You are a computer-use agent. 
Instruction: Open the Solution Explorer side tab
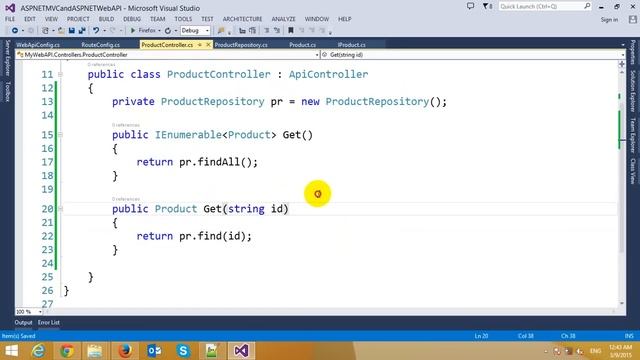(x=633, y=91)
